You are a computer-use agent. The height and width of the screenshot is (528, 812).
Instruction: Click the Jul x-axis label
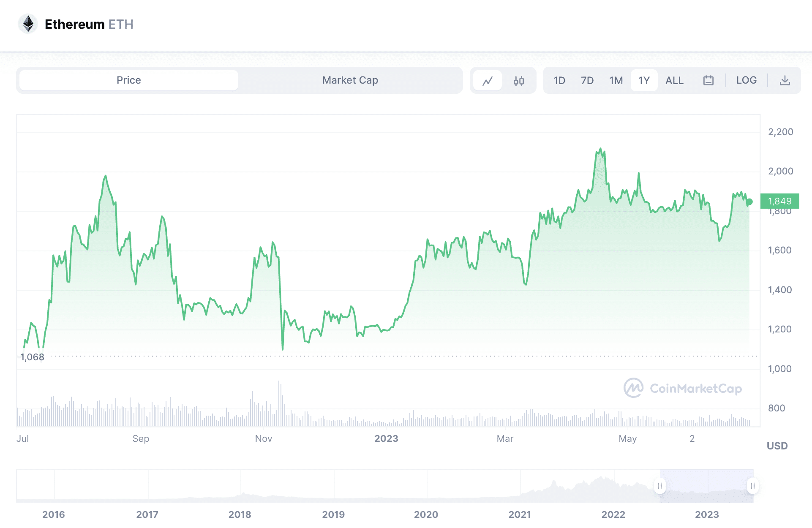coord(23,438)
